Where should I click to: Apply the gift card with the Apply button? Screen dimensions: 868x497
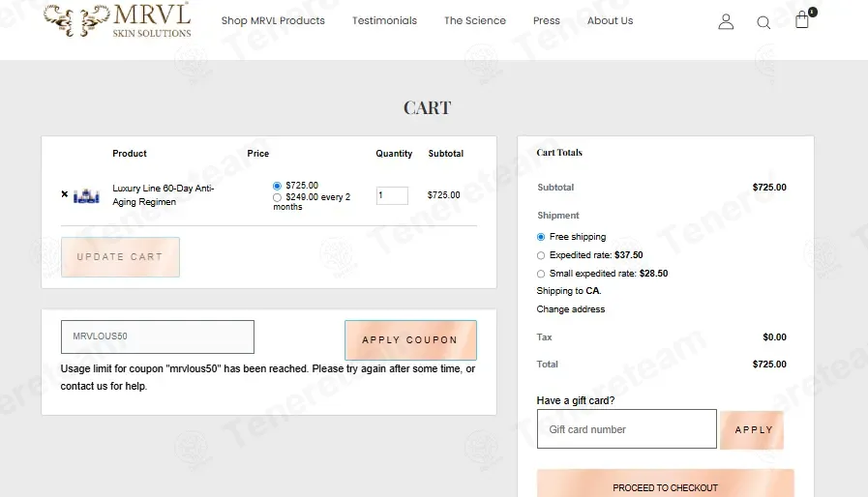752,429
